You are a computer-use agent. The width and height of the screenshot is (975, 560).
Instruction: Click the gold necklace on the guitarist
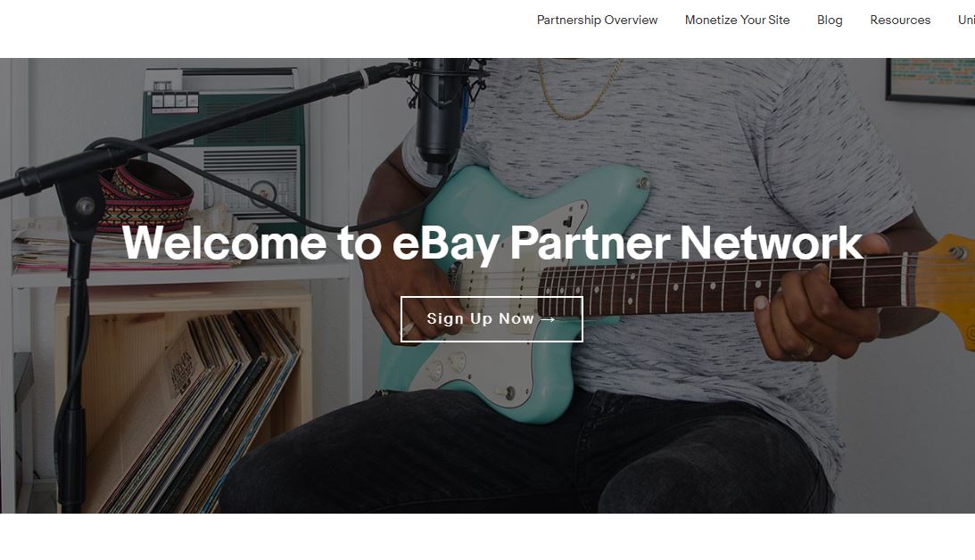(x=578, y=89)
